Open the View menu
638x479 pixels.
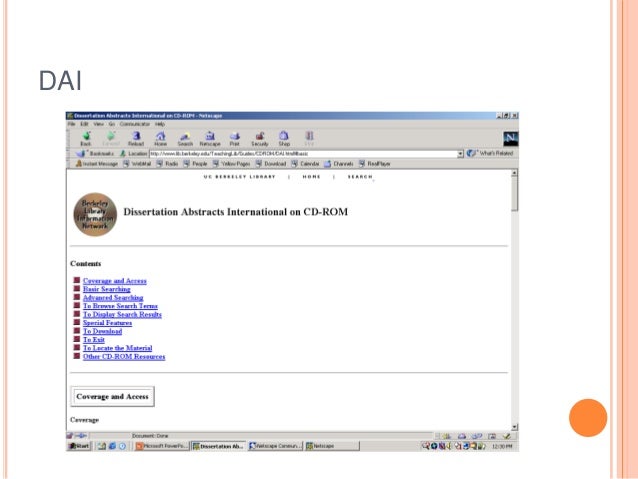(98, 124)
